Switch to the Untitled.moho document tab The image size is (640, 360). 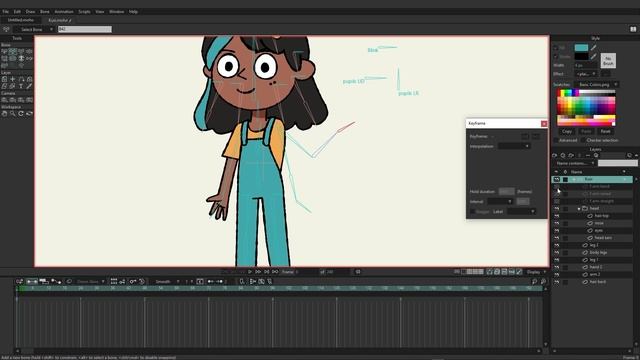point(21,20)
